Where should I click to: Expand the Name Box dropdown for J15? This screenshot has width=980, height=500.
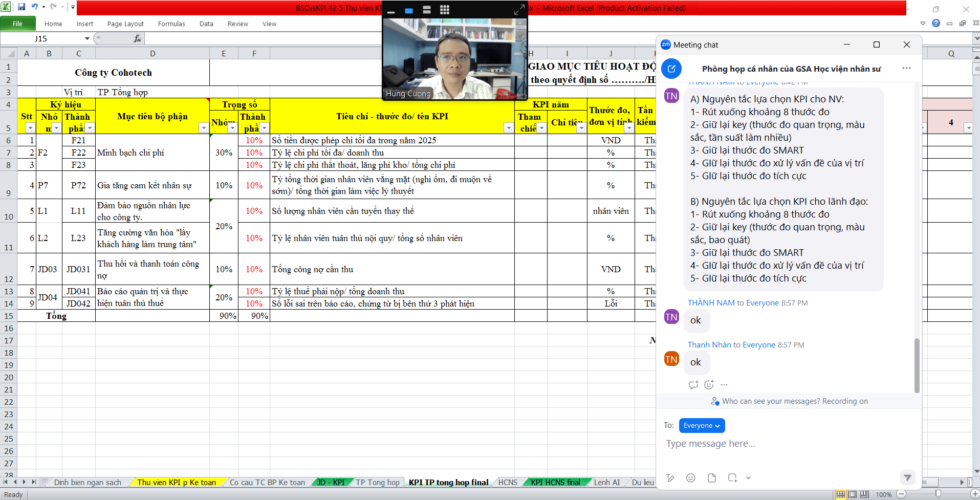[87, 38]
